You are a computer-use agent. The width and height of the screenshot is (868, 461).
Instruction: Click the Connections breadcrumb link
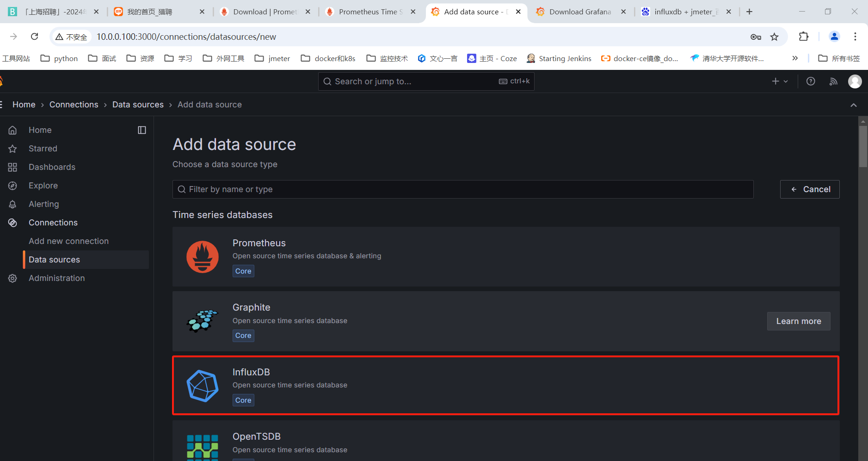74,105
